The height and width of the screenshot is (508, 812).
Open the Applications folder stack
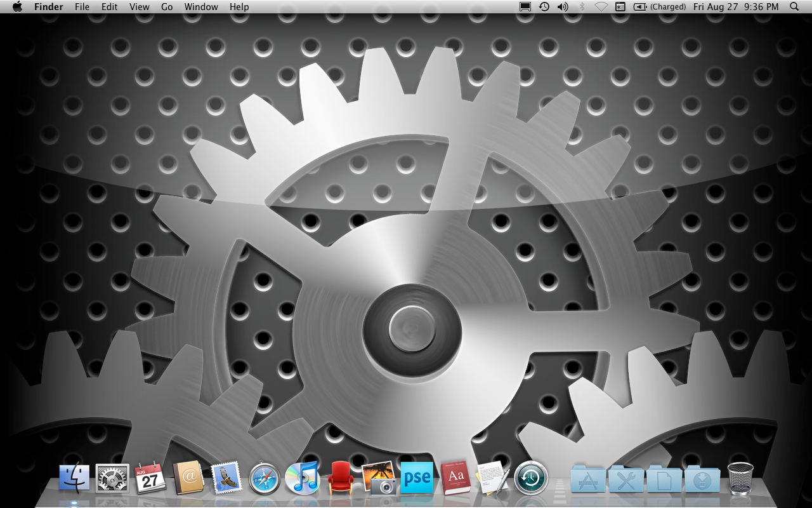(588, 479)
